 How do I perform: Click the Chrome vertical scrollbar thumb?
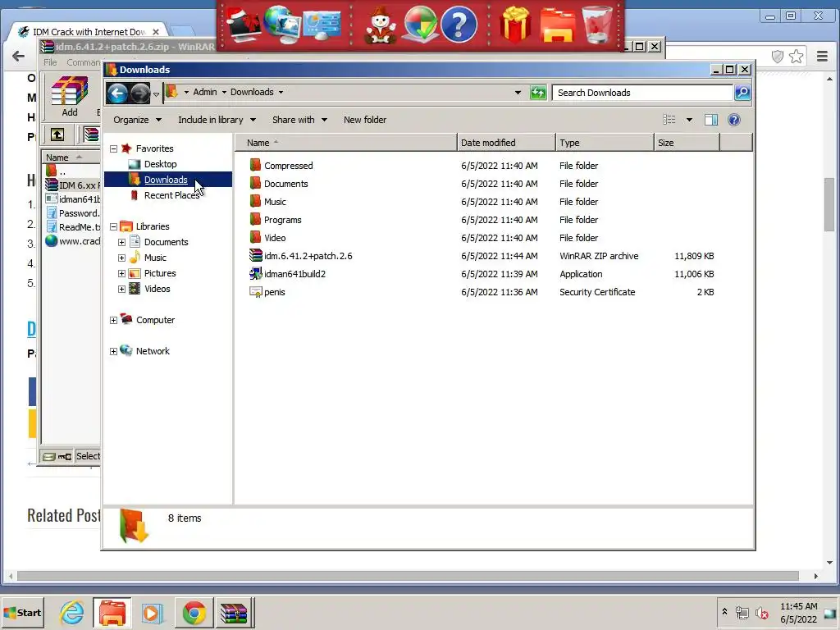(829, 204)
